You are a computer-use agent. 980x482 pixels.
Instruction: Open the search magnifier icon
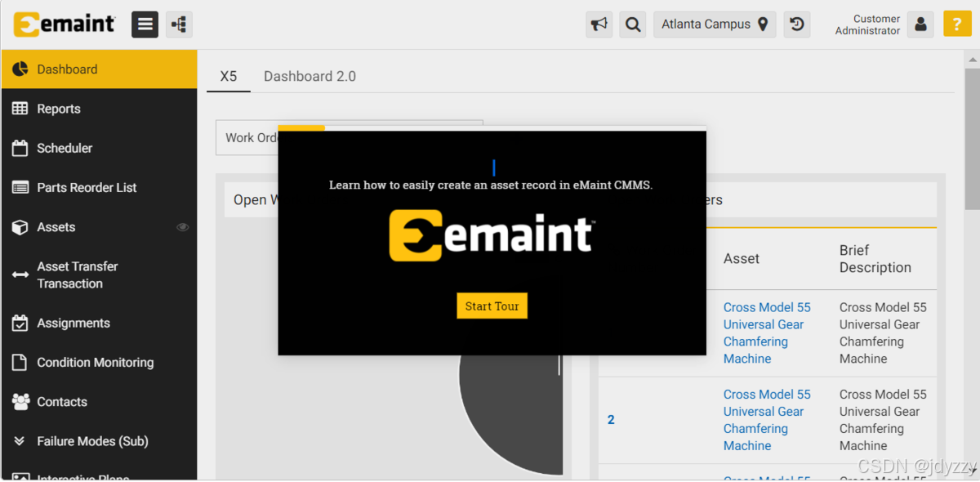pos(633,25)
